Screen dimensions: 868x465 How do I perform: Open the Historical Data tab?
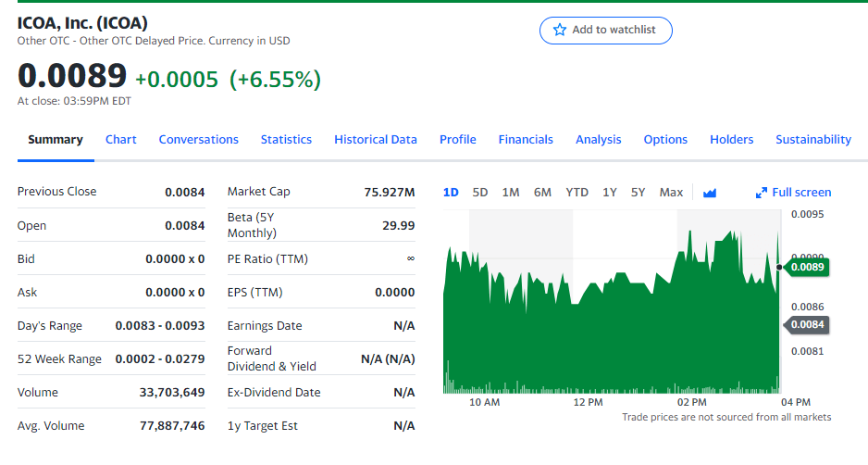[x=376, y=140]
